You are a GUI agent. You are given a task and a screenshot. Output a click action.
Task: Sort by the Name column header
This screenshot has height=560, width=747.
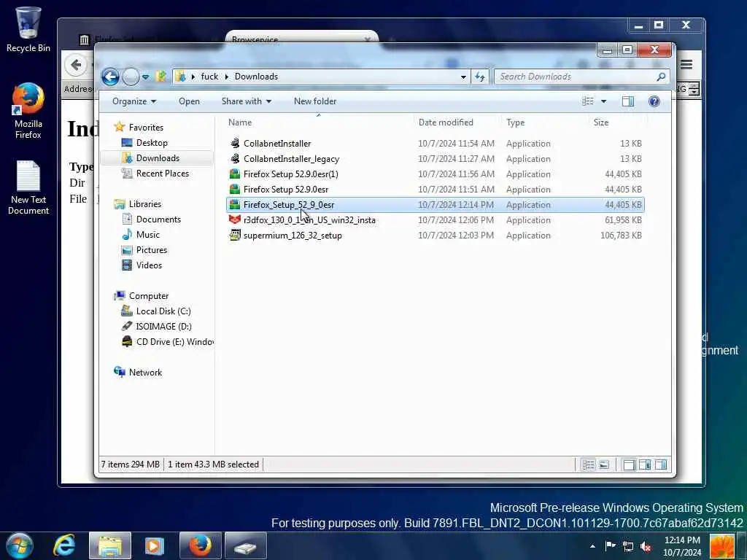239,122
